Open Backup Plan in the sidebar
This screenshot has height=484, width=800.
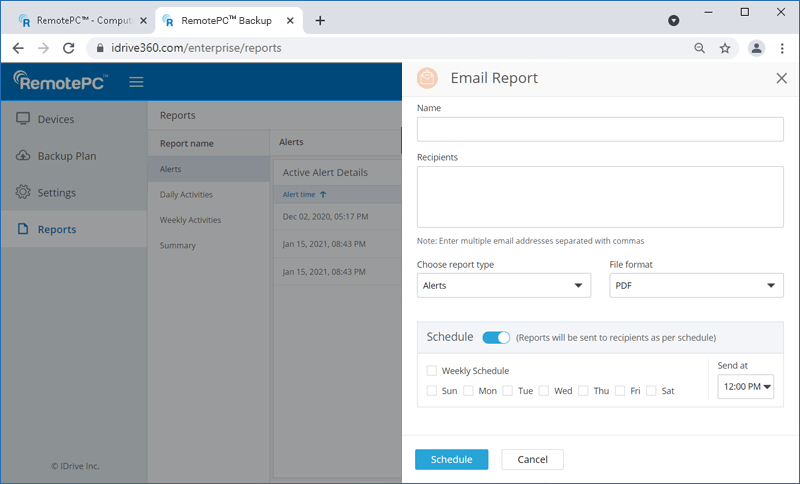coord(66,156)
